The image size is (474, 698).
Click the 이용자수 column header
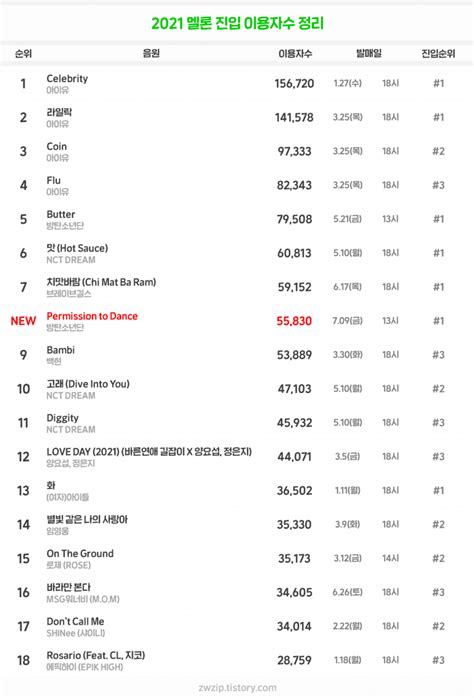pos(295,53)
